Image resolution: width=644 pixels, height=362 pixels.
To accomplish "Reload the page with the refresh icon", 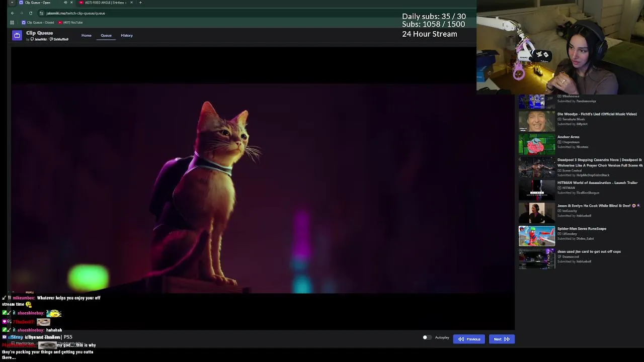I will [31, 13].
